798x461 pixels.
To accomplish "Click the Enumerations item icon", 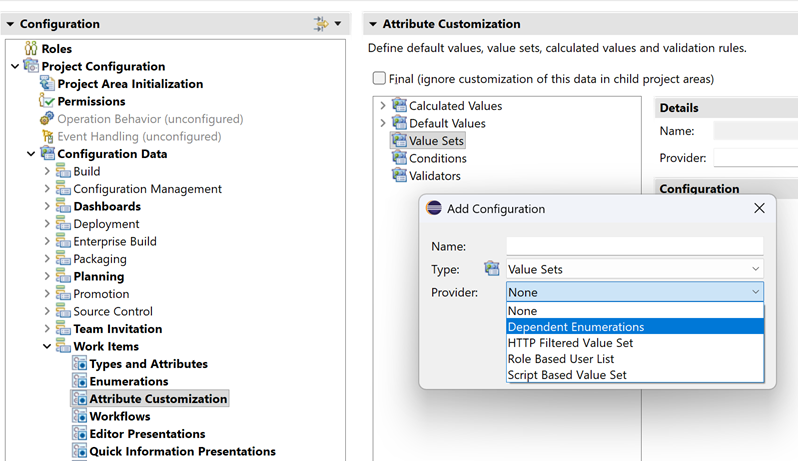I will tap(79, 381).
